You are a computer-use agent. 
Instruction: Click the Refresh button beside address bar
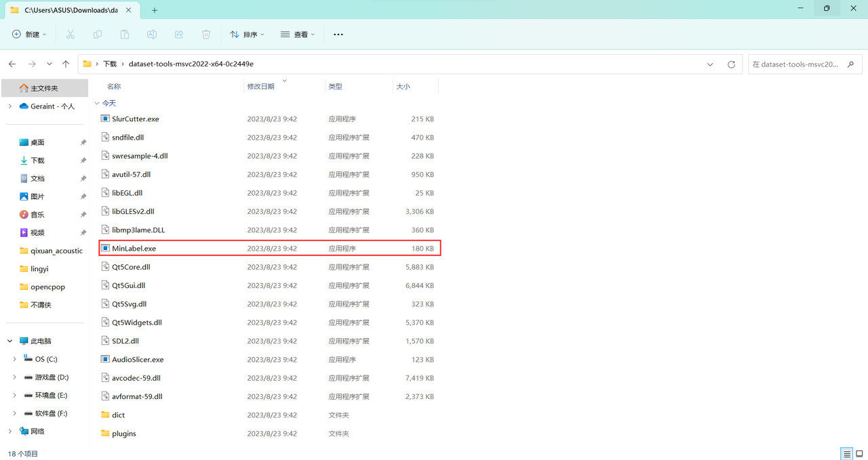pyautogui.click(x=731, y=64)
